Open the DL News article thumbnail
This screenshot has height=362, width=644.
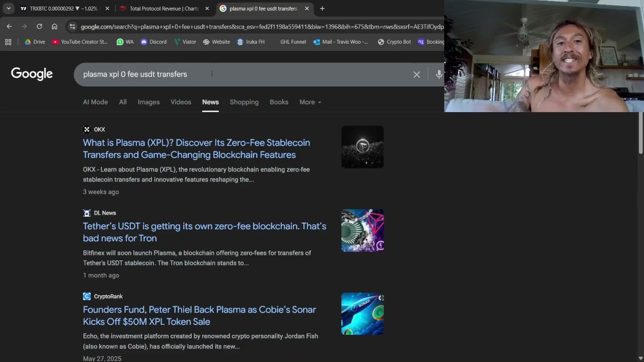[362, 230]
